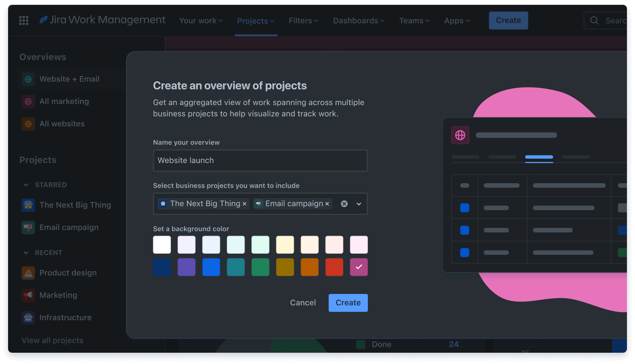Open the Your work menu
This screenshot has height=364, width=635.
coord(201,21)
